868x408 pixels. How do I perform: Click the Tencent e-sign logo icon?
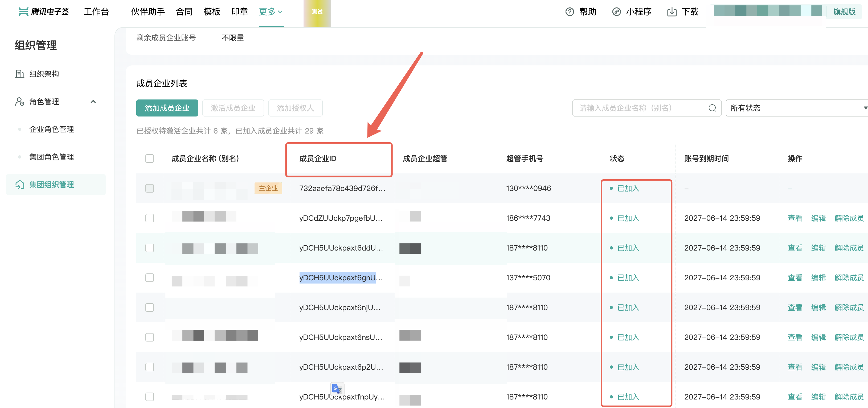coord(23,12)
